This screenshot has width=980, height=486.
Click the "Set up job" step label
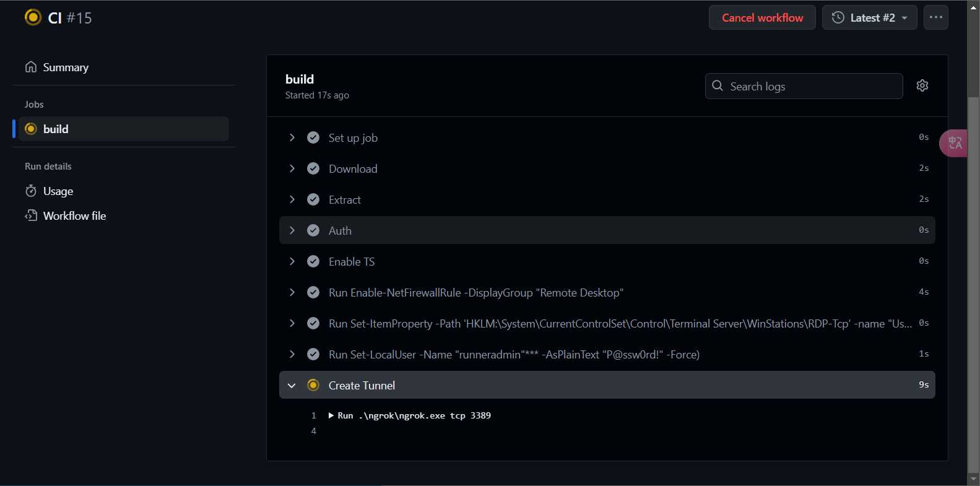(353, 137)
